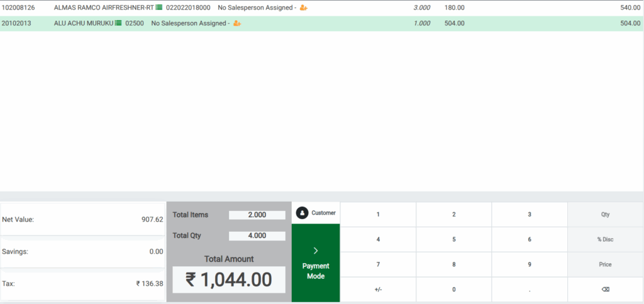Click unit price 180.00
The image size is (644, 304).
454,8
